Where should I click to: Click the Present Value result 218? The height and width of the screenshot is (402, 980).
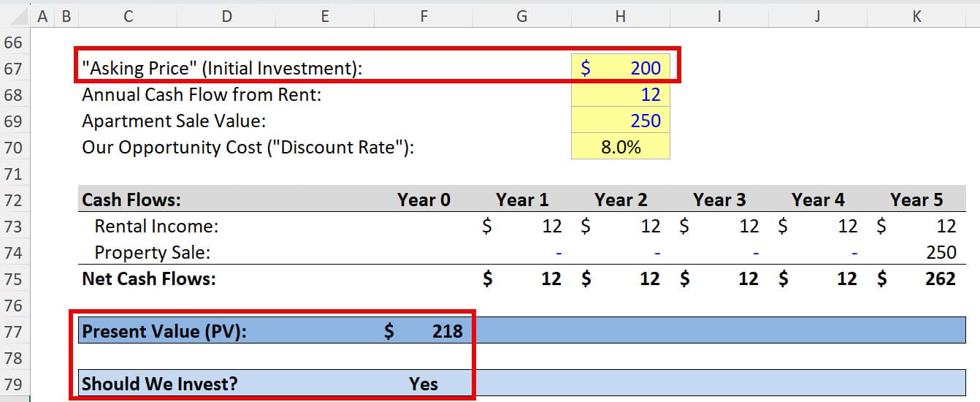pos(447,332)
